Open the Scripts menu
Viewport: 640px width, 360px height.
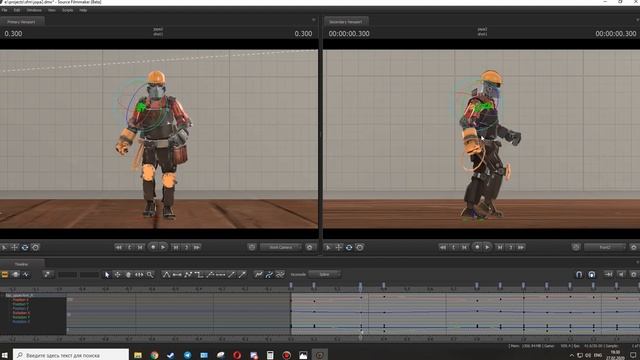[x=67, y=10]
